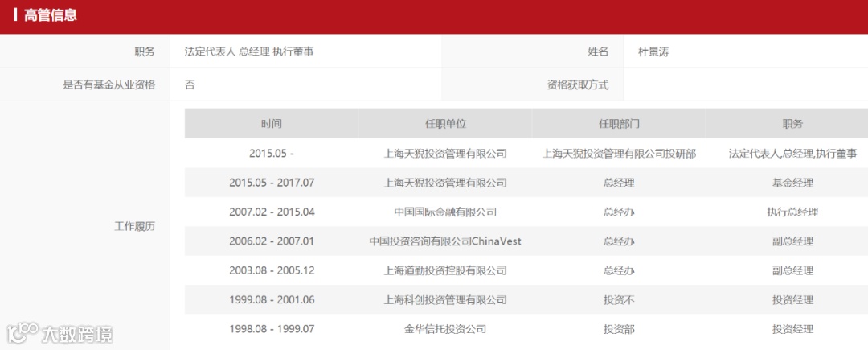This screenshot has width=868, height=350.
Task: Click the 职务 column header in table
Action: pos(792,123)
